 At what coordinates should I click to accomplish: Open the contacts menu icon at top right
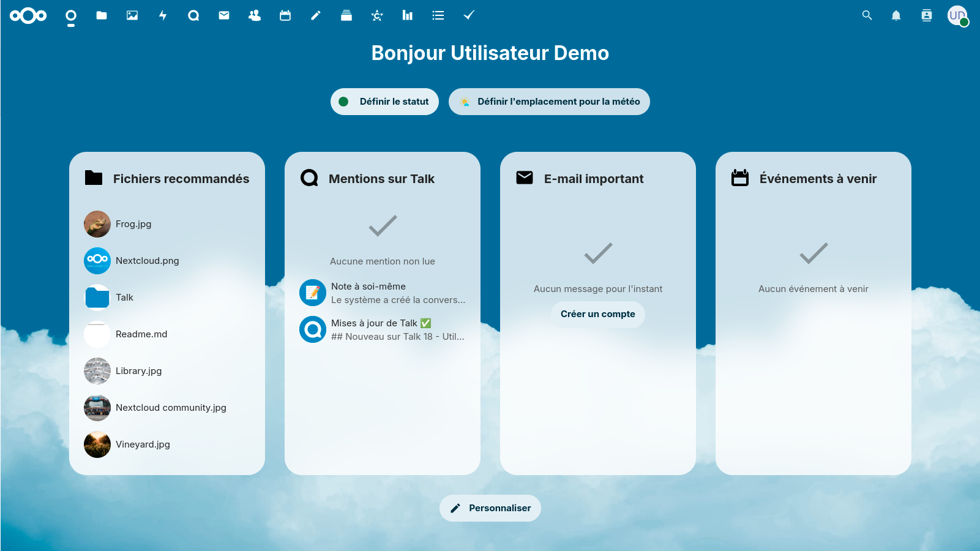click(927, 16)
